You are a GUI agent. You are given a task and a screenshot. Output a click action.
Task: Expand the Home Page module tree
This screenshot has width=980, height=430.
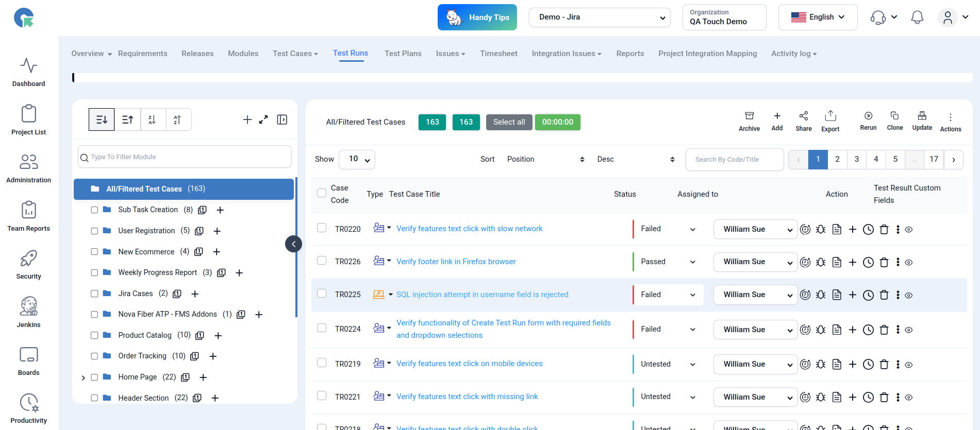84,377
